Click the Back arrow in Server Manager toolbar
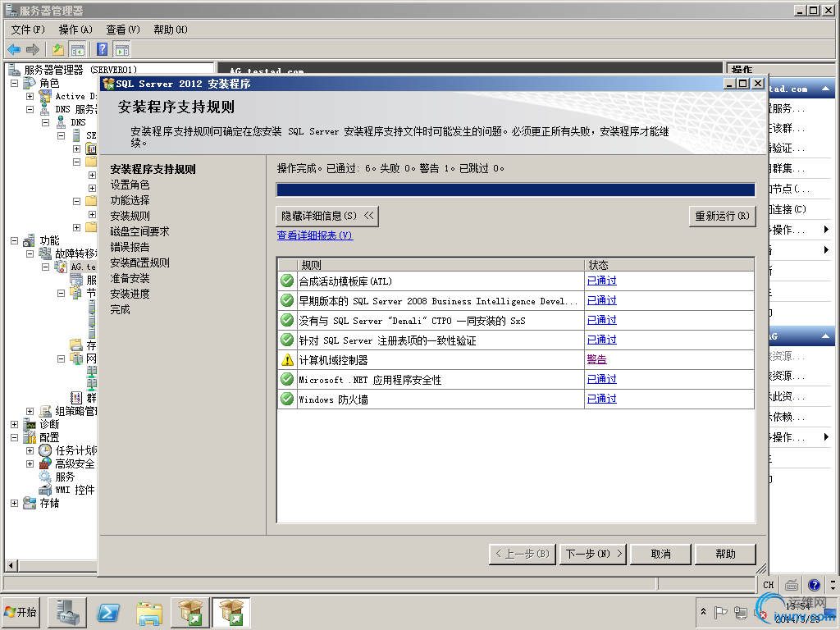This screenshot has height=630, width=840. click(x=14, y=50)
